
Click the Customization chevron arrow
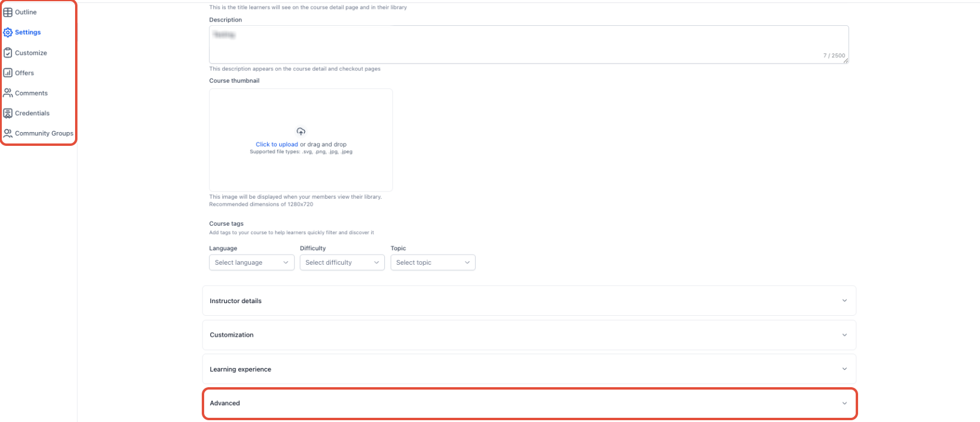844,335
